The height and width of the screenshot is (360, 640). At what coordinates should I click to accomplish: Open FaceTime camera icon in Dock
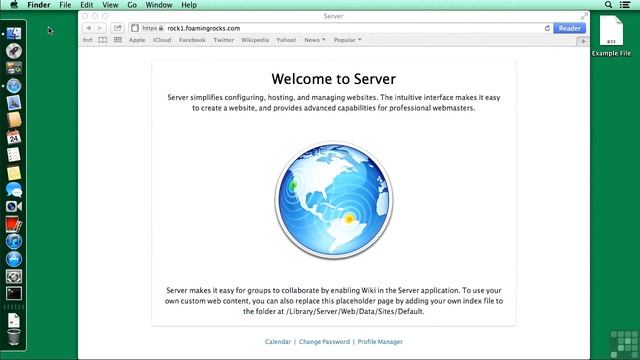(14, 207)
